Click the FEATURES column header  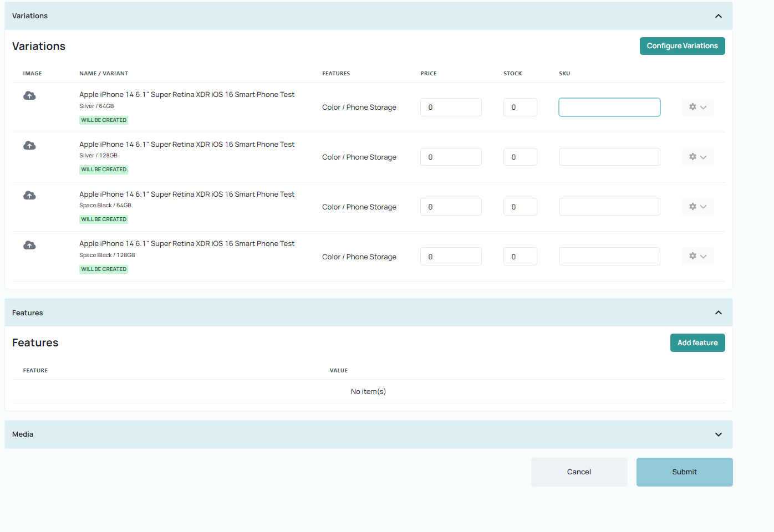(336, 74)
